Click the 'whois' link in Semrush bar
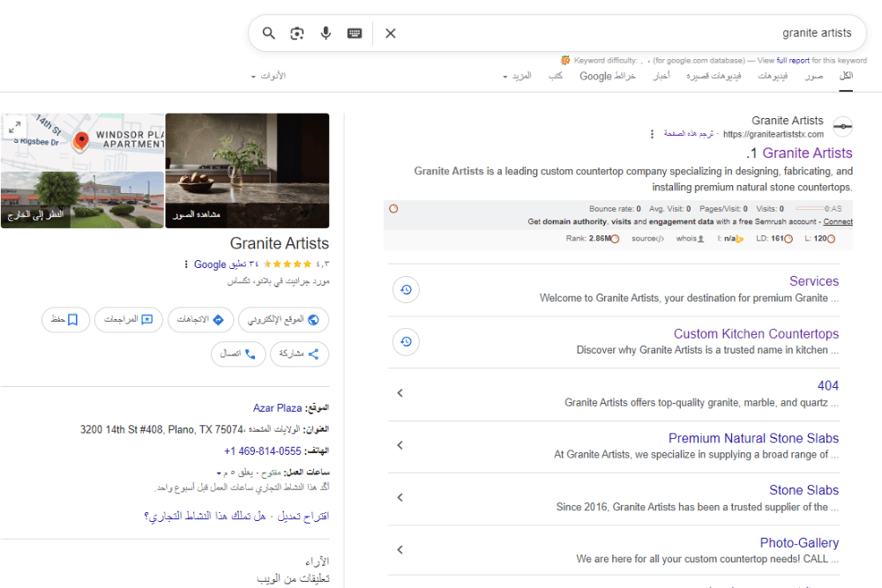Image resolution: width=882 pixels, height=588 pixels. pyautogui.click(x=690, y=239)
